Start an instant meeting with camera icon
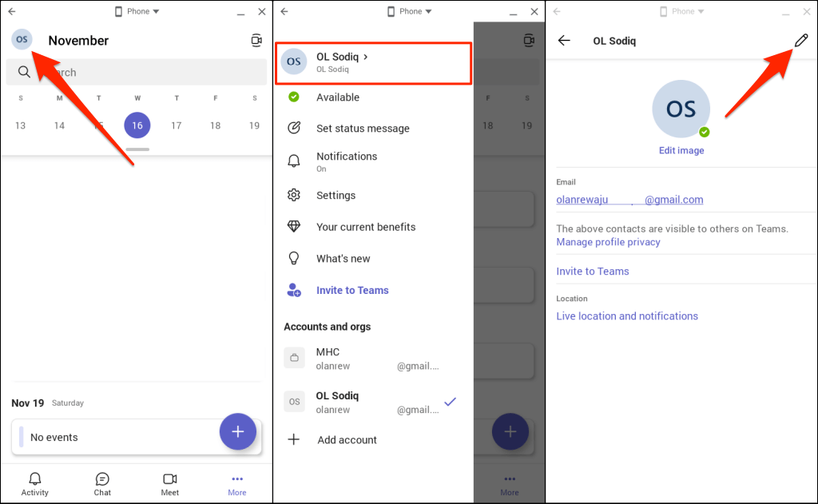The width and height of the screenshot is (818, 504). (x=256, y=40)
